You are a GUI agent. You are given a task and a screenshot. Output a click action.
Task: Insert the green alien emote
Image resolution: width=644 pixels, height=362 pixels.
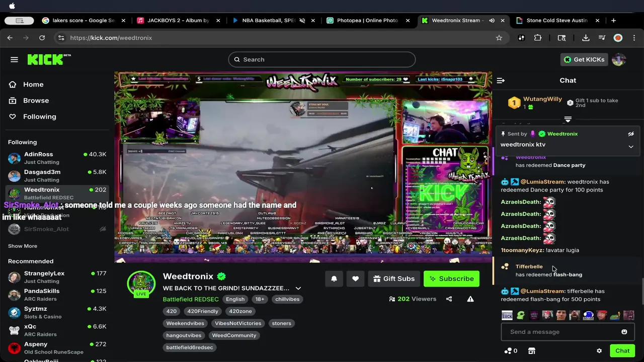[x=521, y=315]
